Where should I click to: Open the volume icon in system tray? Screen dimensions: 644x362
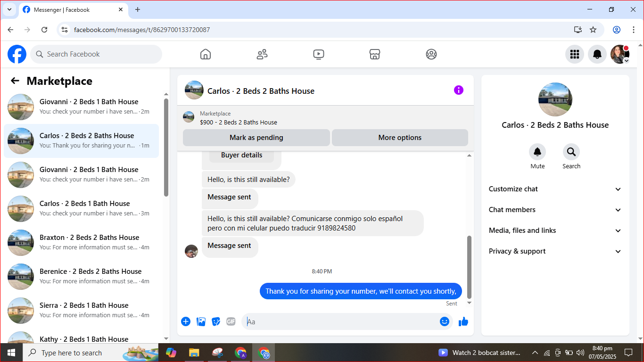[580, 353]
